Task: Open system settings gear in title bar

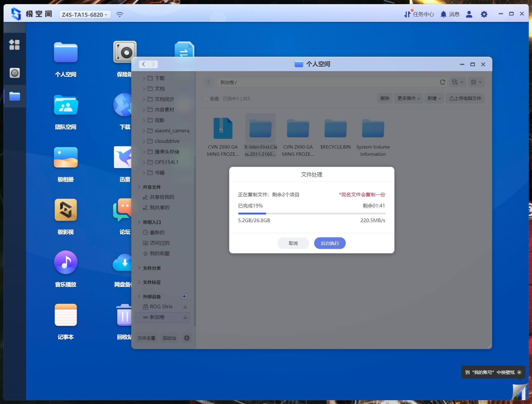Action: (484, 14)
